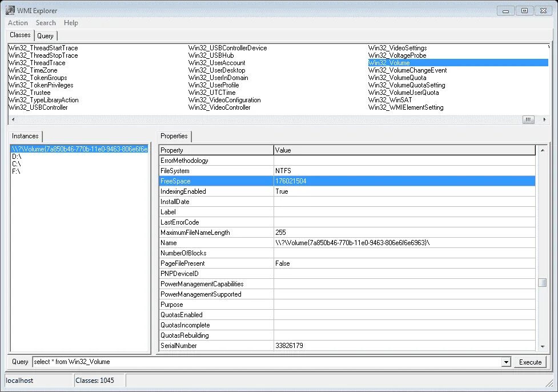Select the Win32_VideoController class

pos(219,107)
